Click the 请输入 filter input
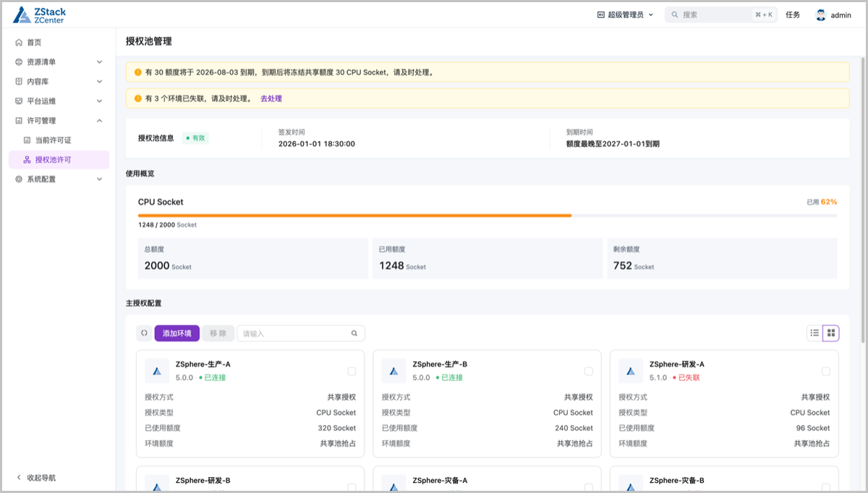868x493 pixels. 301,333
